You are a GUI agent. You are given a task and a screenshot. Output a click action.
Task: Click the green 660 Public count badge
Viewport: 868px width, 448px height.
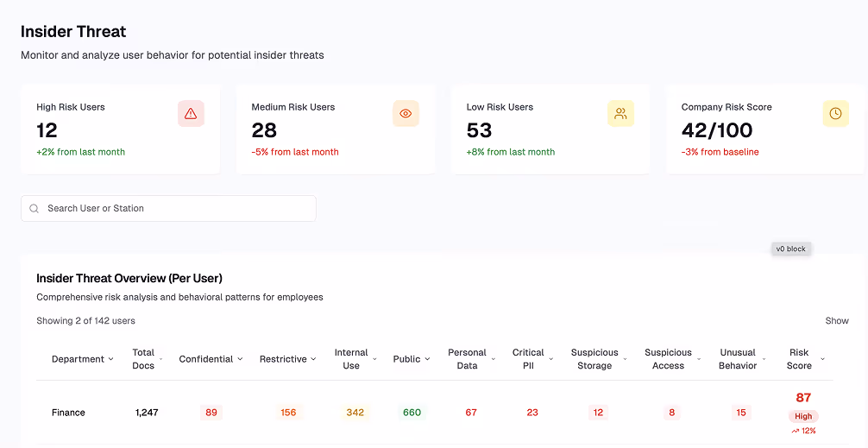[412, 413]
